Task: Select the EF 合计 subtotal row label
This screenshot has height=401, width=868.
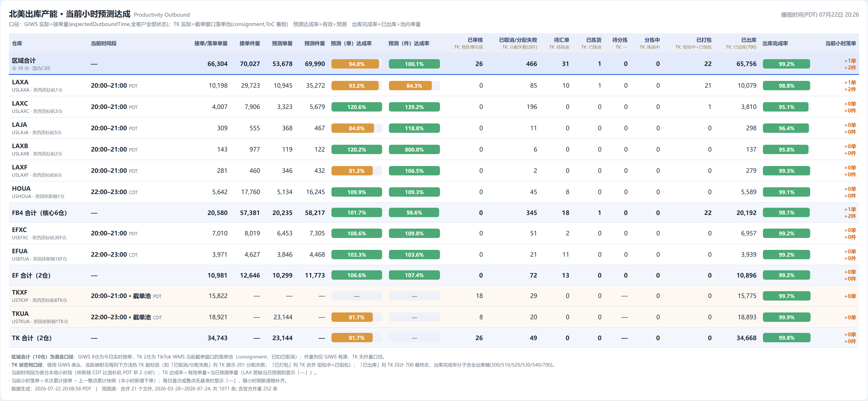Action: pyautogui.click(x=31, y=276)
